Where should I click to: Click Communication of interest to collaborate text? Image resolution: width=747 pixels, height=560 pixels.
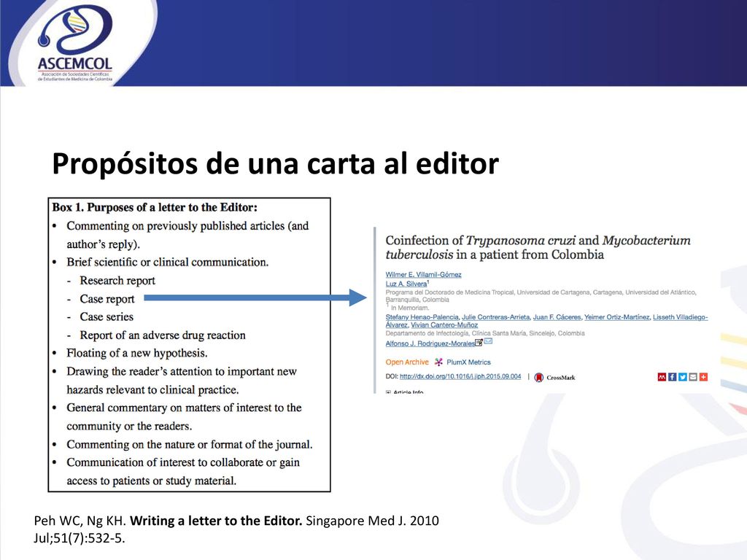183,472
